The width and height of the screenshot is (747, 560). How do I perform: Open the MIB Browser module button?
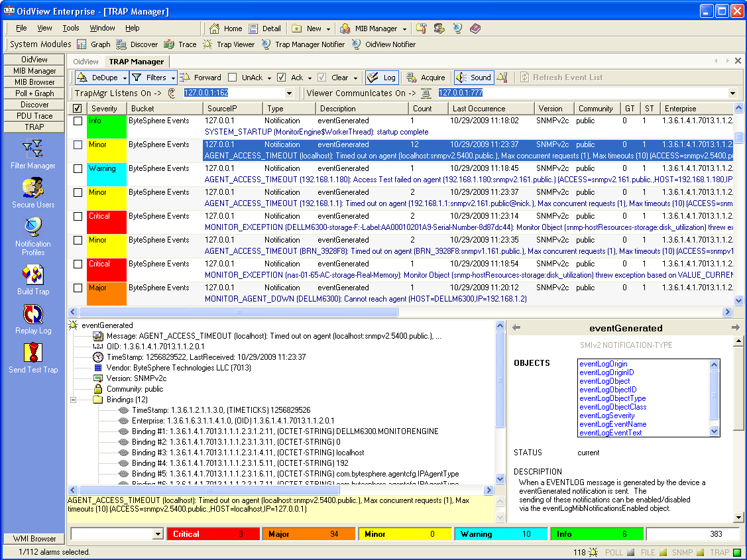click(x=34, y=82)
